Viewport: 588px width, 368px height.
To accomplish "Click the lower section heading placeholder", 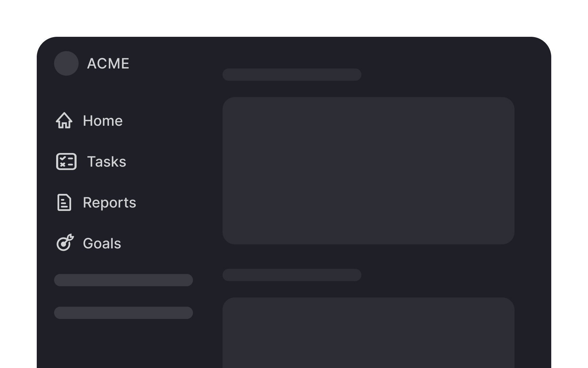I will tap(292, 275).
